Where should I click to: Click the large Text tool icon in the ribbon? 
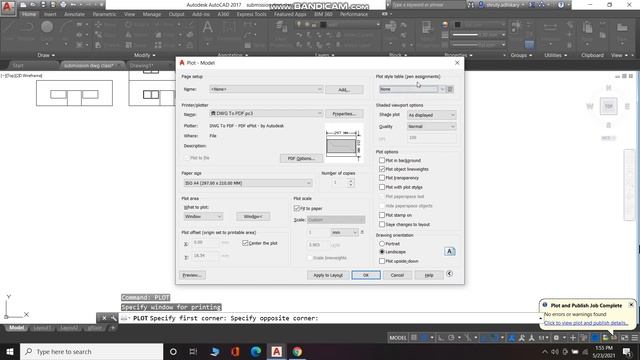[x=207, y=27]
